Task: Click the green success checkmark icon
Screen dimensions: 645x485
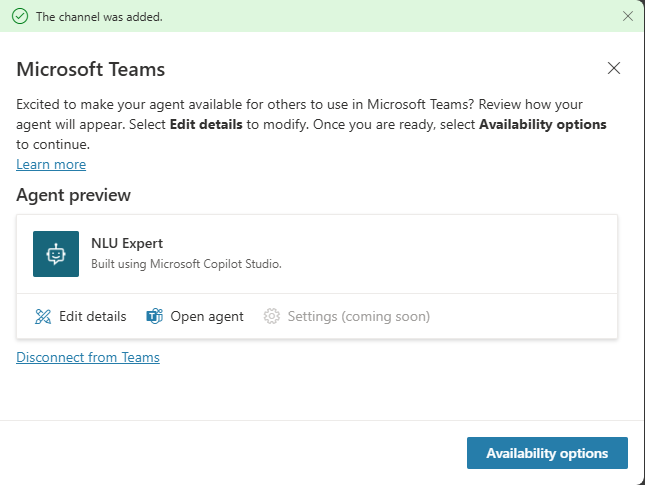Action: tap(20, 16)
